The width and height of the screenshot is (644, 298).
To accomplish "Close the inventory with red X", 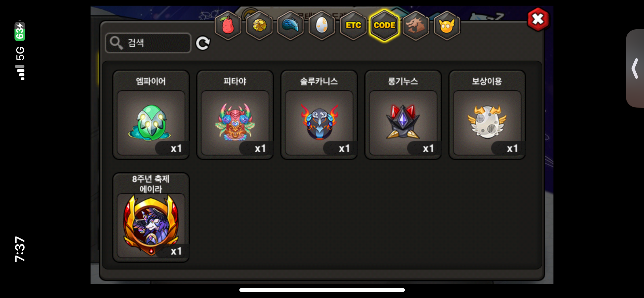I will pos(538,19).
